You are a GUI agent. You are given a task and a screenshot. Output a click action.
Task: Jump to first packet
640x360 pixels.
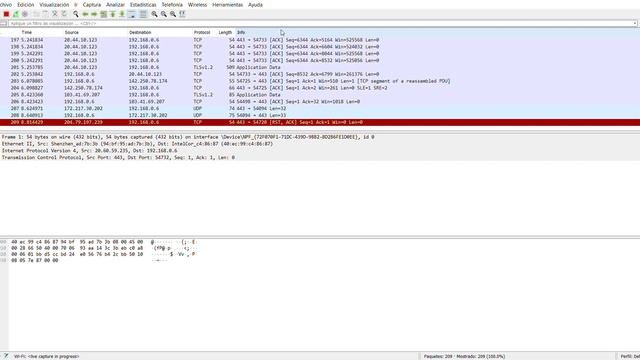pyautogui.click(x=113, y=14)
